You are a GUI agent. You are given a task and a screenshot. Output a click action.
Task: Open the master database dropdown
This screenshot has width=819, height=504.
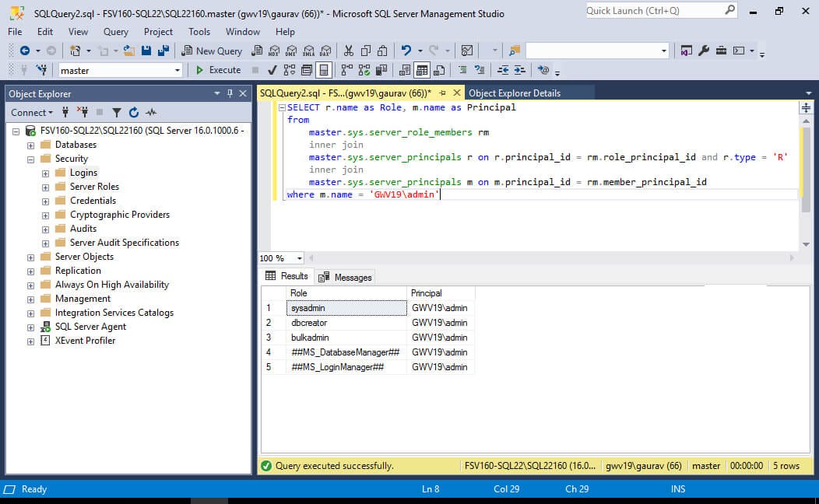[177, 70]
